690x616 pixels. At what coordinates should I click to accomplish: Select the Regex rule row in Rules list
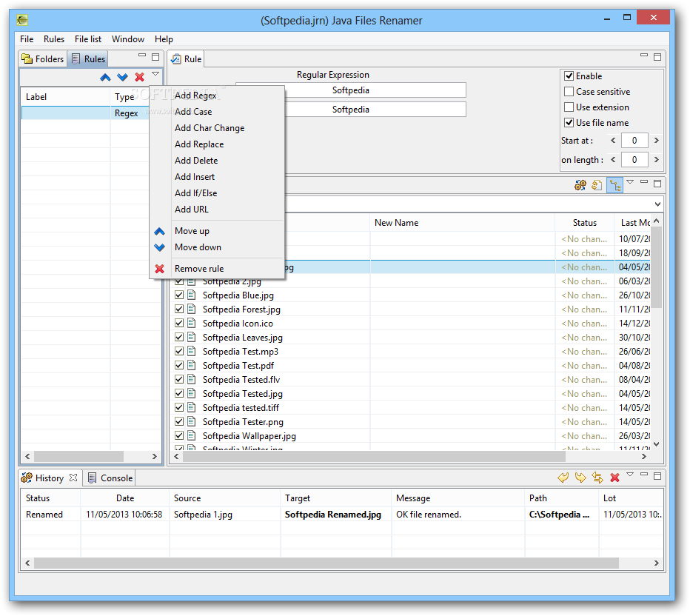pyautogui.click(x=85, y=113)
